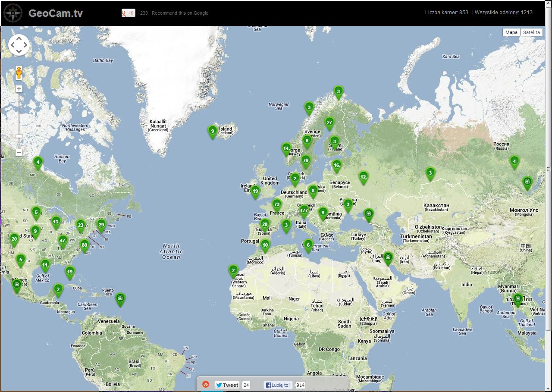Open the single camera marker in Iraq
This screenshot has height=392, width=552.
pyautogui.click(x=388, y=259)
